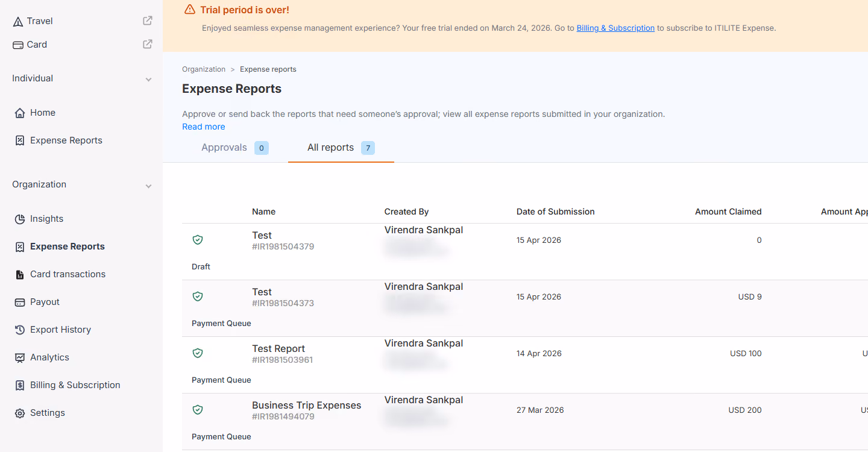
Task: Collapse the Individual section chevron
Action: [148, 80]
